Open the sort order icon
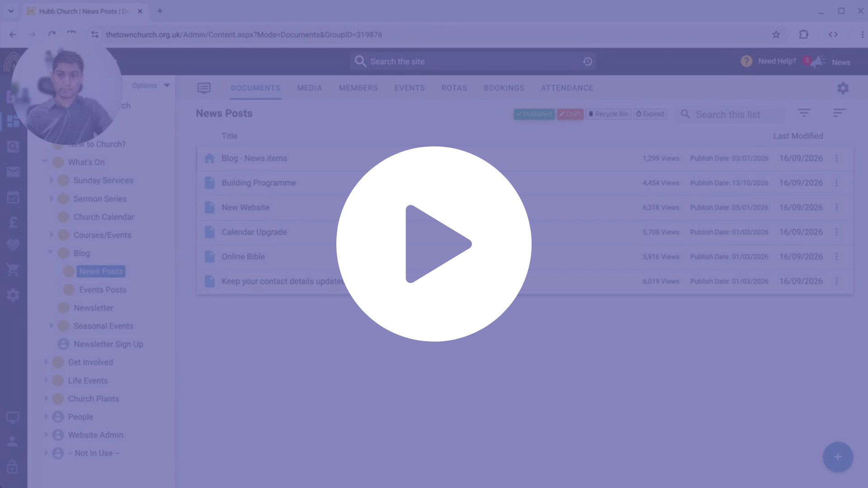 [839, 113]
